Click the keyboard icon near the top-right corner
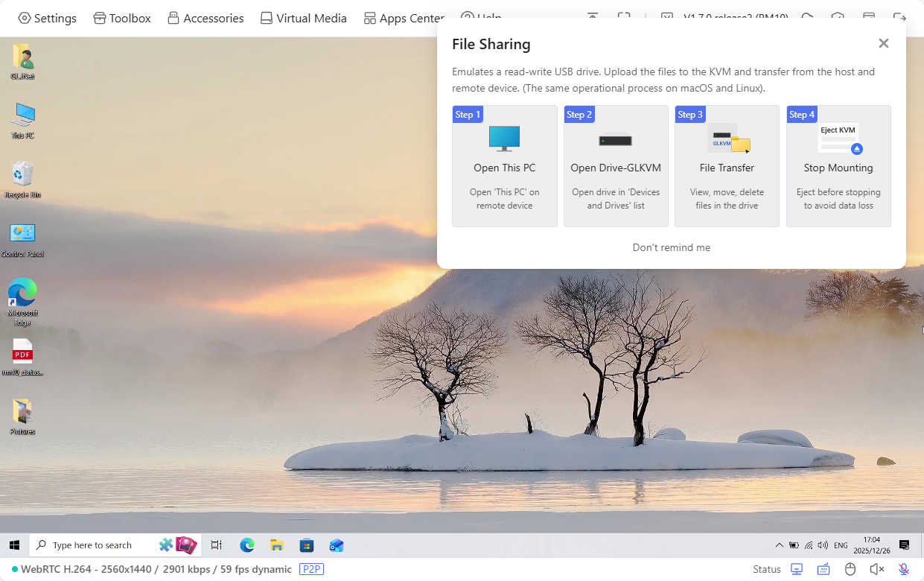This screenshot has width=924, height=581. [x=869, y=17]
